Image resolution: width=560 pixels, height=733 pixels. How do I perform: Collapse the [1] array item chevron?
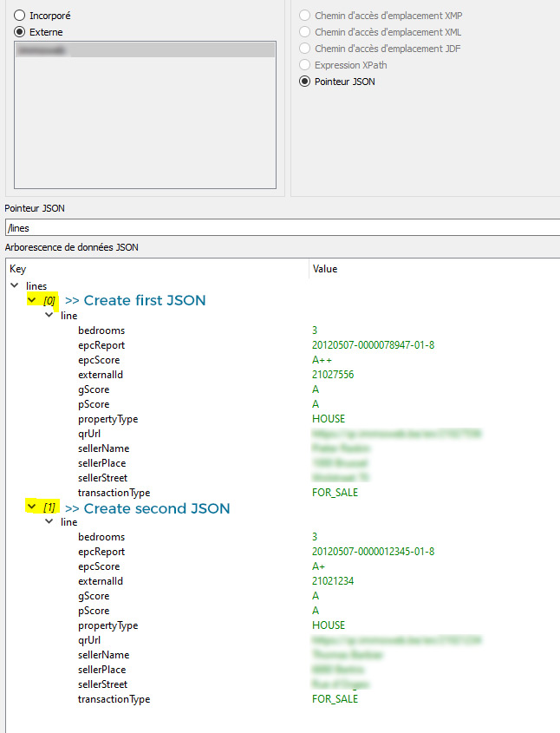pyautogui.click(x=32, y=507)
